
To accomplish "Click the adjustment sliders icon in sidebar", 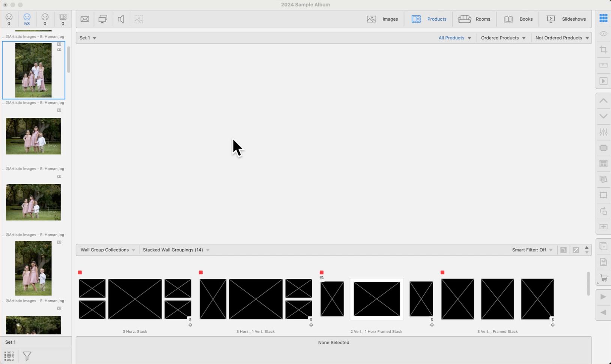I will pyautogui.click(x=603, y=132).
